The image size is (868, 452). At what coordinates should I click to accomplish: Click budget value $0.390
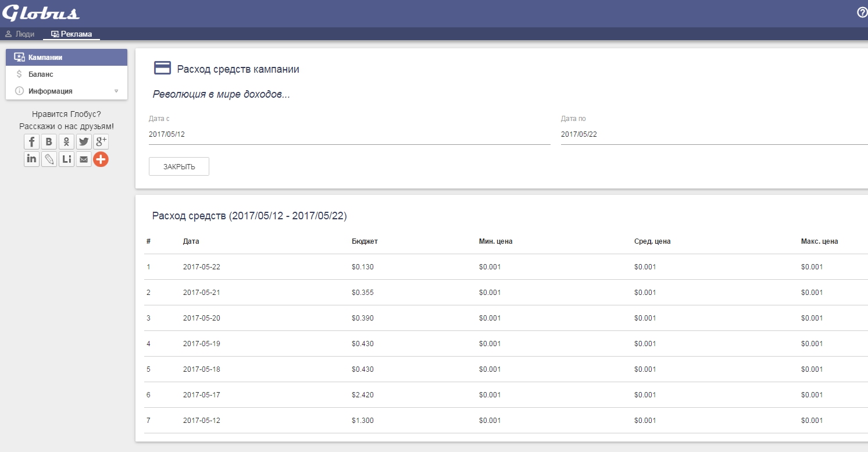pyautogui.click(x=363, y=318)
